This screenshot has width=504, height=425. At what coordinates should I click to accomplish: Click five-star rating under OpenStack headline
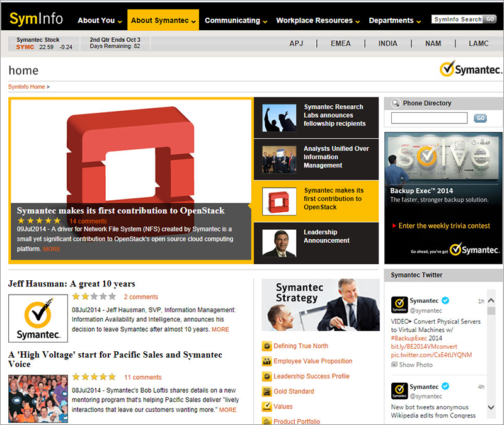pyautogui.click(x=39, y=221)
